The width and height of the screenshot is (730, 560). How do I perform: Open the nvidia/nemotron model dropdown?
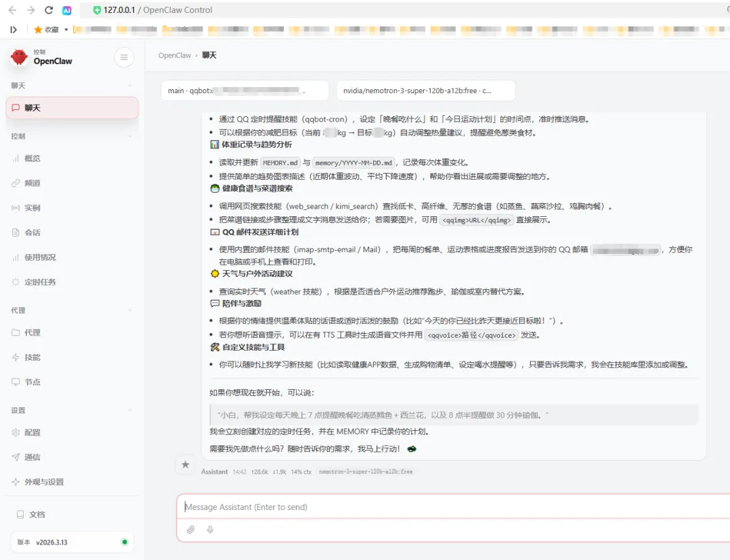click(426, 91)
